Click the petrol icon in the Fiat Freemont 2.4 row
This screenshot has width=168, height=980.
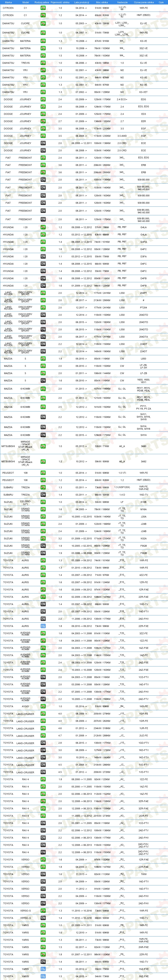click(x=43, y=158)
